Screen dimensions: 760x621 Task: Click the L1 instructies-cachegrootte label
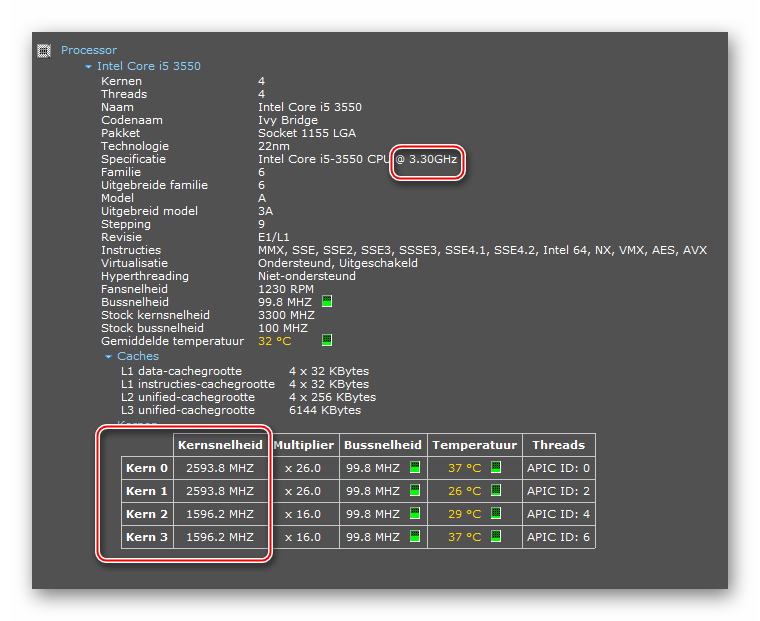198,384
